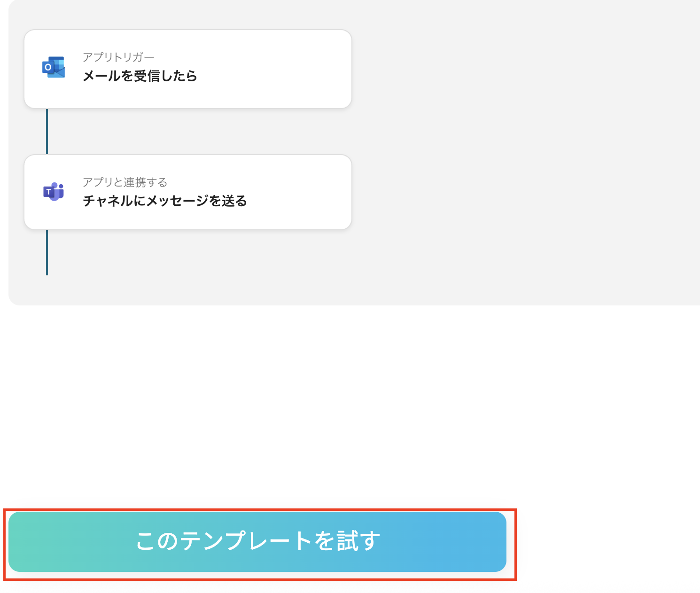The image size is (700, 593).
Task: Click the Outlook icon in the trigger card
Action: [x=54, y=68]
